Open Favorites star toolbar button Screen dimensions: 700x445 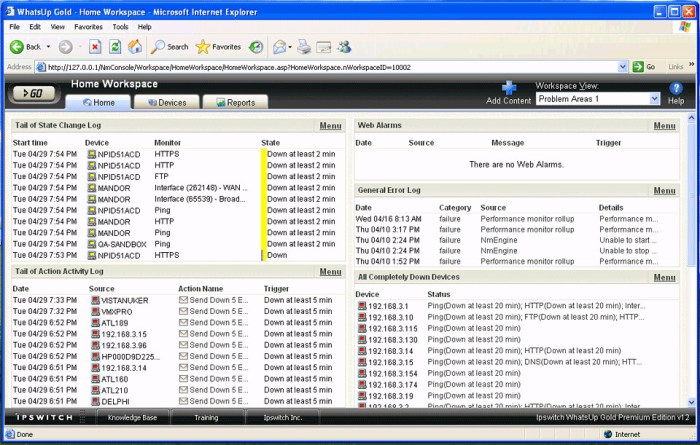click(x=218, y=47)
